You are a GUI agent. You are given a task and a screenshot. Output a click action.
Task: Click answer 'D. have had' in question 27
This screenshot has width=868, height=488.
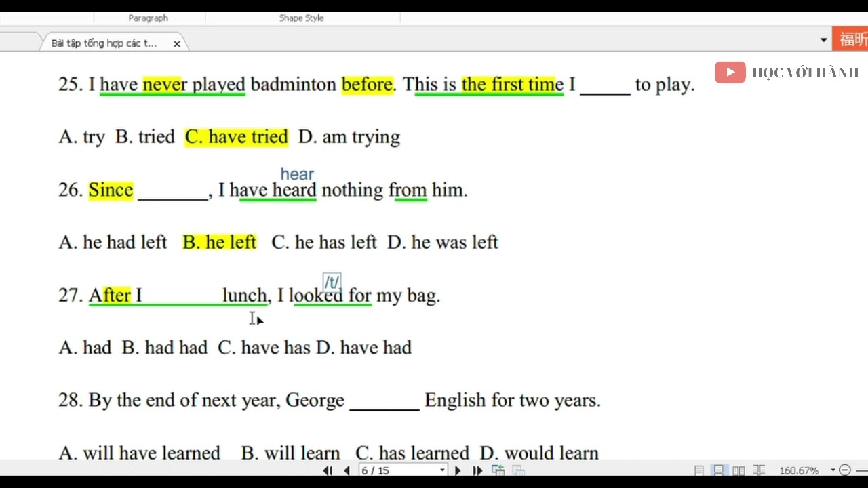coord(364,348)
